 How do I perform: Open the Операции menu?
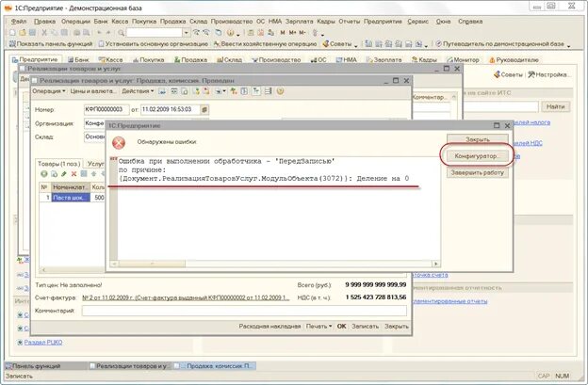[75, 22]
